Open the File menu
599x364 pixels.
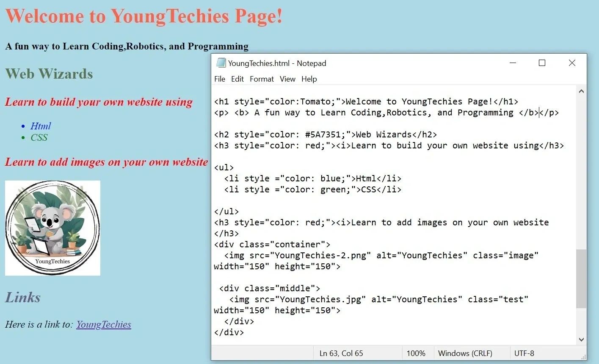[x=219, y=79]
